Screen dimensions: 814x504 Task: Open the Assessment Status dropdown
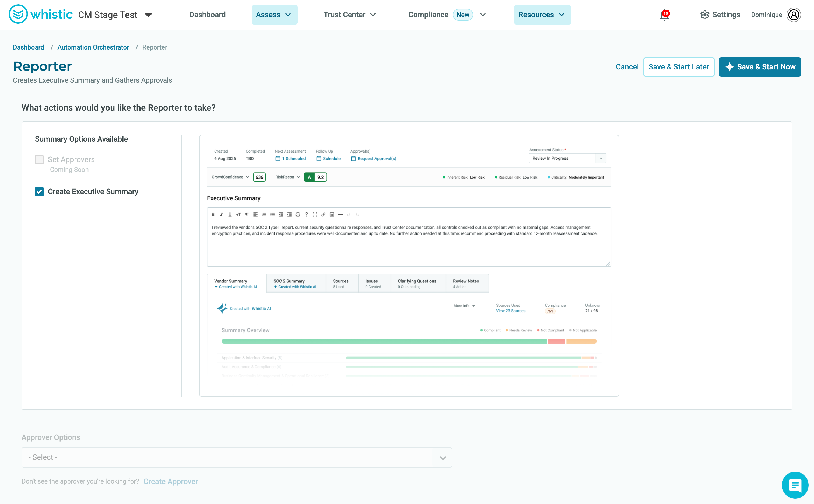pos(567,158)
